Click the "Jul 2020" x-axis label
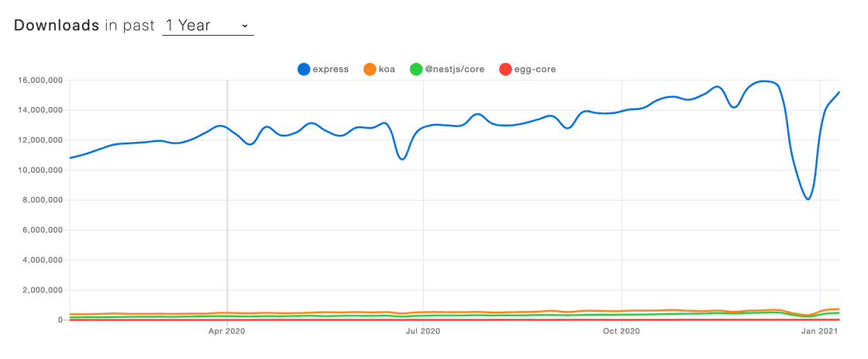Image resolution: width=868 pixels, height=359 pixels. [422, 332]
